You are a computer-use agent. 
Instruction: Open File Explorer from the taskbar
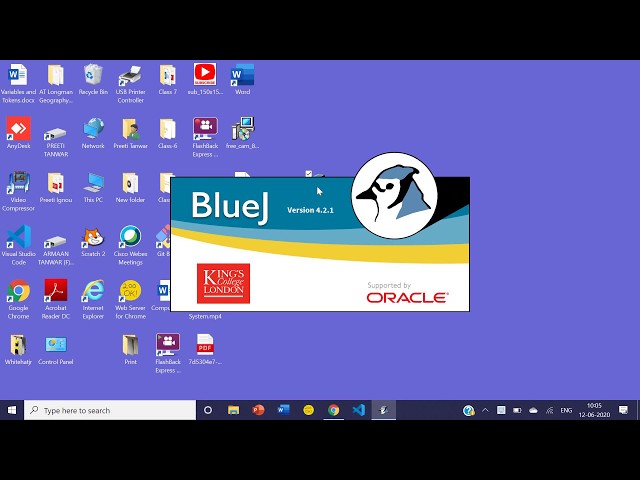(x=233, y=410)
